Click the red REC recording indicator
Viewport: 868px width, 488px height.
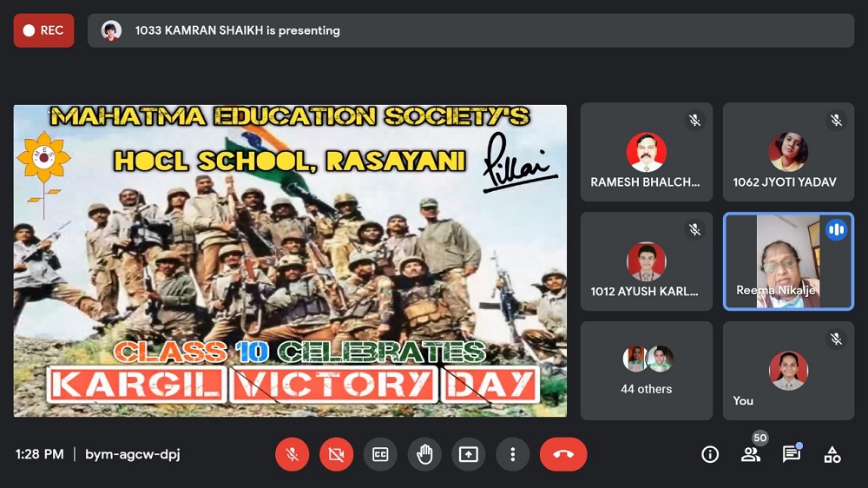pos(43,30)
